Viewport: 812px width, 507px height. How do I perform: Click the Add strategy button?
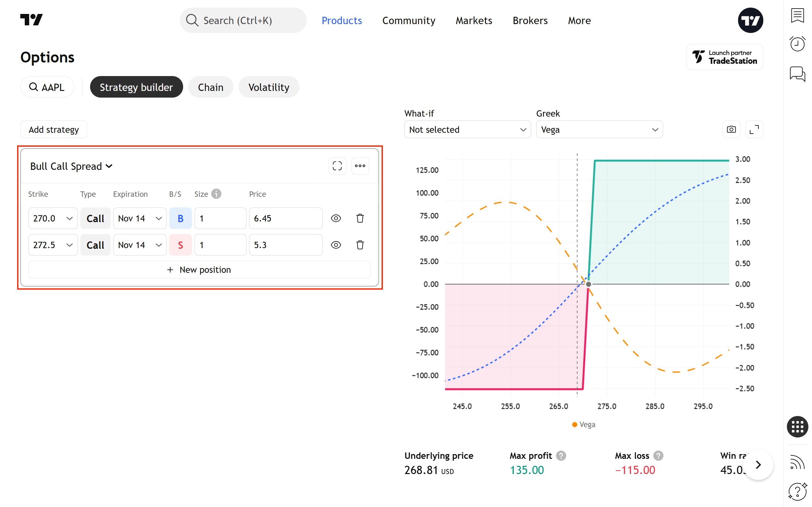coord(54,129)
